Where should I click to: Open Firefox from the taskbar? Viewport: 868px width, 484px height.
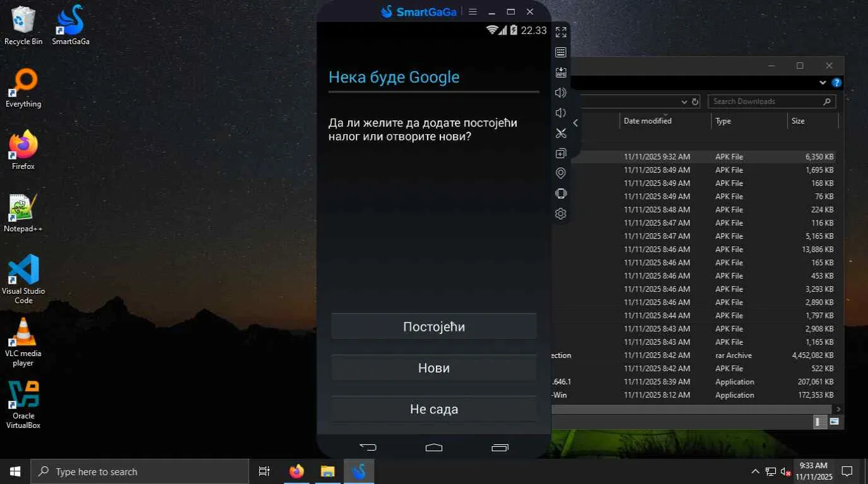pos(296,471)
